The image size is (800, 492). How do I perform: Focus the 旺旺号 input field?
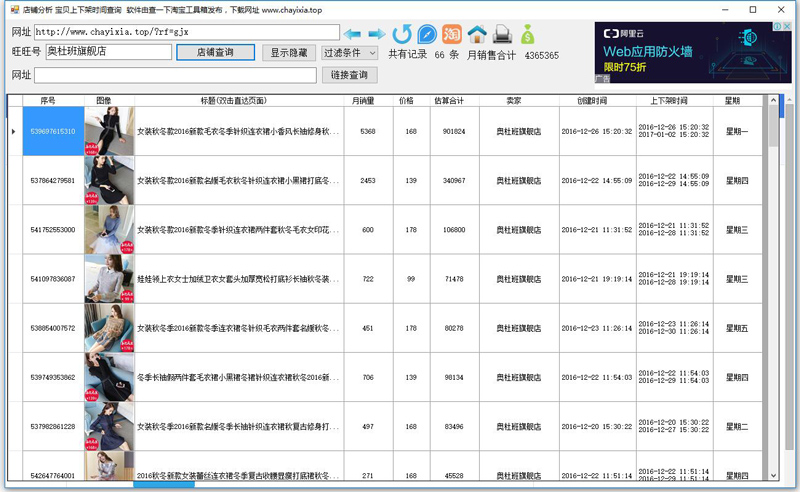click(x=109, y=52)
